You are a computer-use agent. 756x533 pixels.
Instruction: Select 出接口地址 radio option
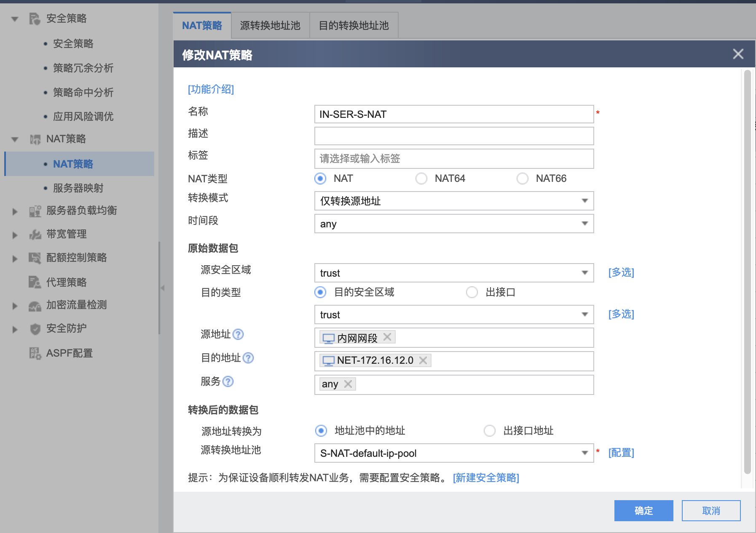pos(490,431)
